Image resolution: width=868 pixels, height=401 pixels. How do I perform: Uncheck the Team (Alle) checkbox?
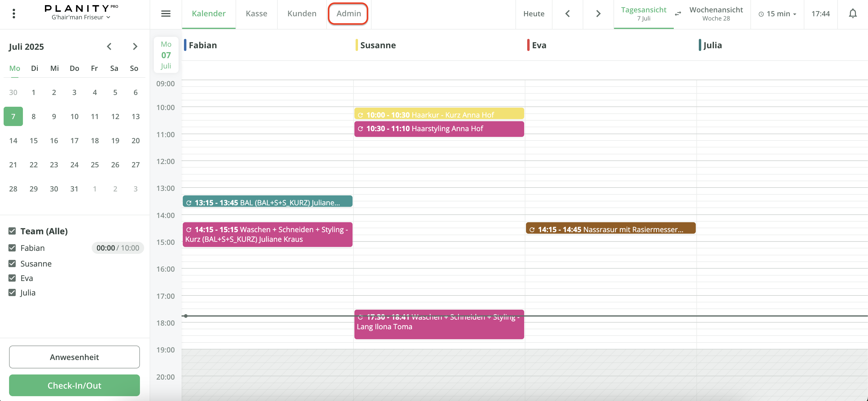point(12,231)
